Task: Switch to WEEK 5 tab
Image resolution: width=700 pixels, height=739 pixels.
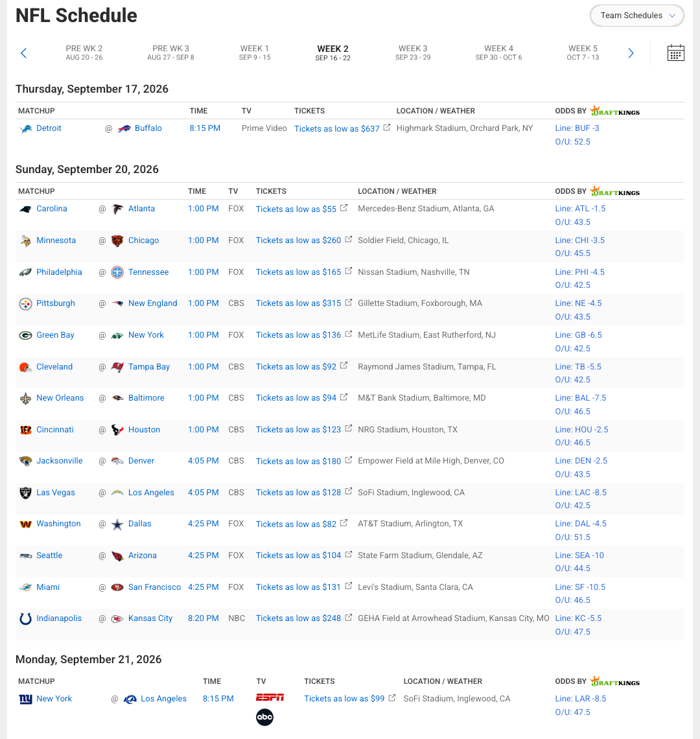Action: (x=583, y=53)
